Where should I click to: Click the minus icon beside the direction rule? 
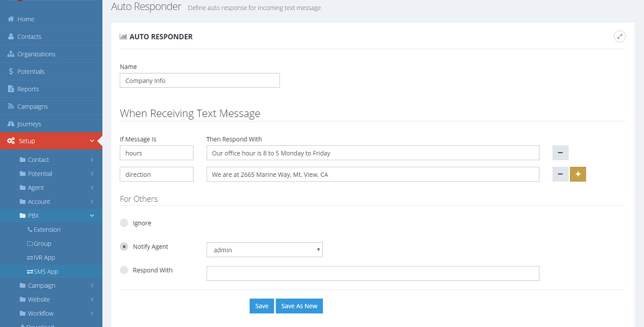tap(560, 174)
